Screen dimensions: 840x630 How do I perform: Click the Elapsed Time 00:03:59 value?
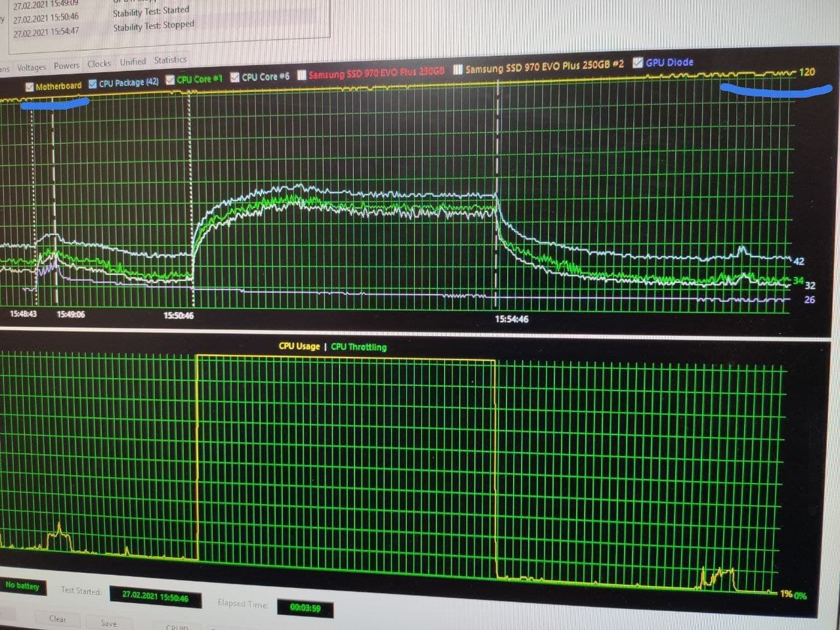click(x=305, y=608)
